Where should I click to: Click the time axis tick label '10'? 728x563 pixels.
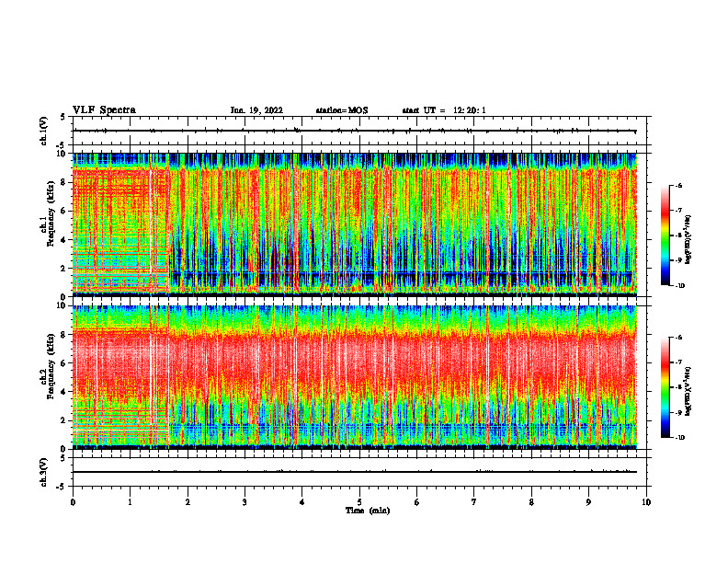(x=646, y=502)
